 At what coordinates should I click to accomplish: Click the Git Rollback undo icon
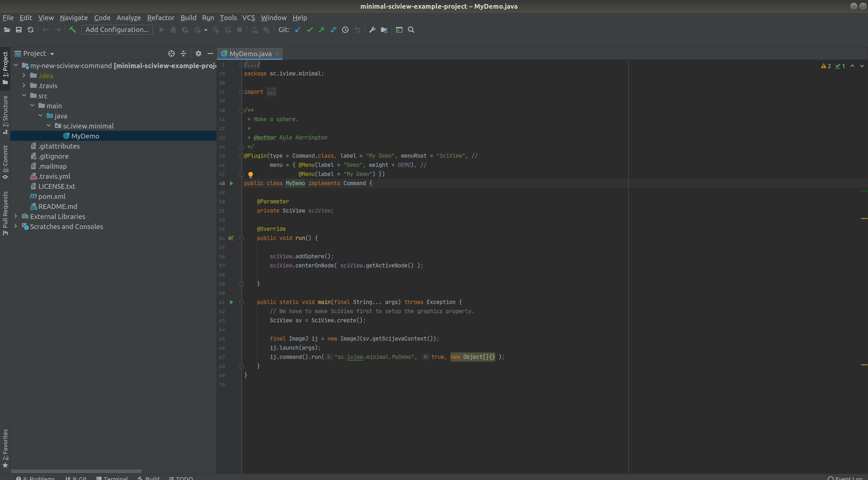point(357,30)
